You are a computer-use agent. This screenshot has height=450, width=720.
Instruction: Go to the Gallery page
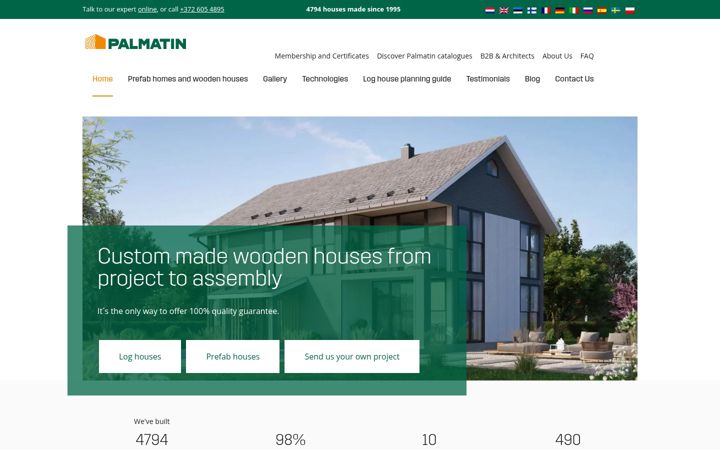coord(275,79)
